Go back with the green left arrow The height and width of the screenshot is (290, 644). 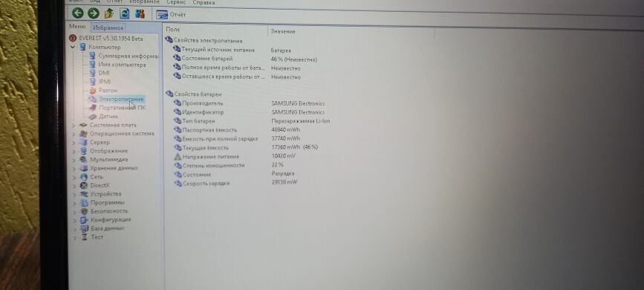click(78, 13)
